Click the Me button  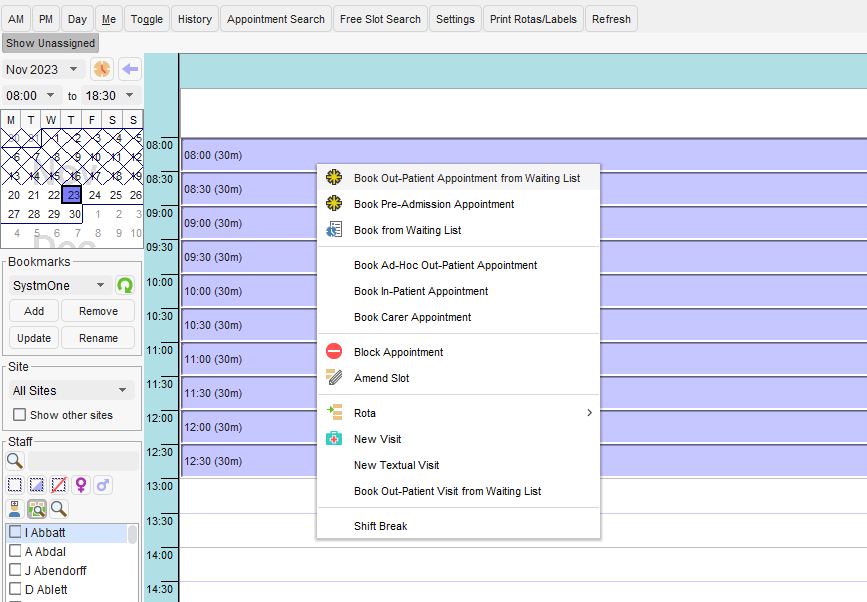coord(109,19)
